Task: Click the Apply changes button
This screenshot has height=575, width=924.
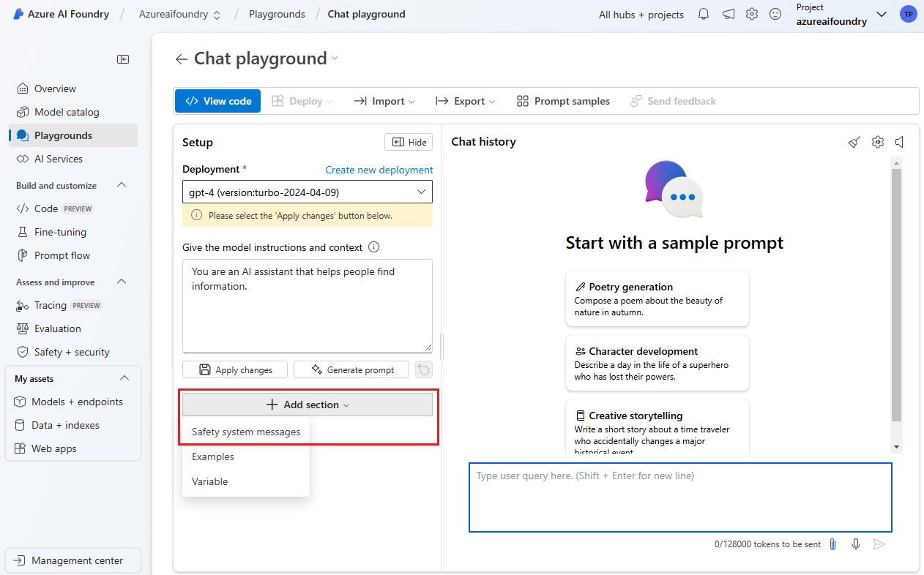Action: coord(235,370)
